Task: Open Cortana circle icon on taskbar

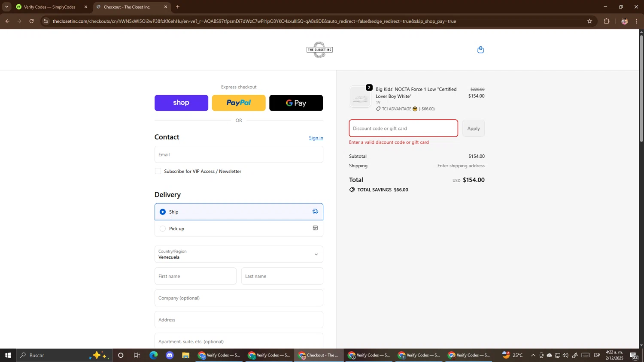Action: 121,355
